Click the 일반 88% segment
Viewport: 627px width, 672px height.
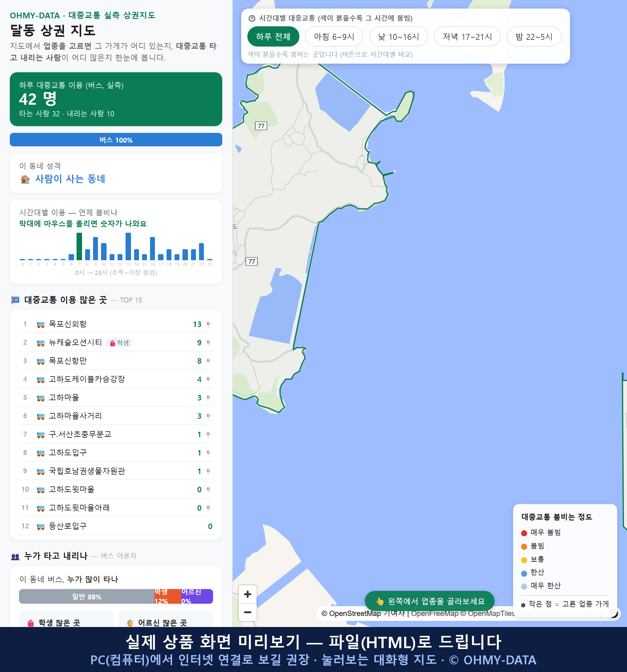click(x=87, y=596)
